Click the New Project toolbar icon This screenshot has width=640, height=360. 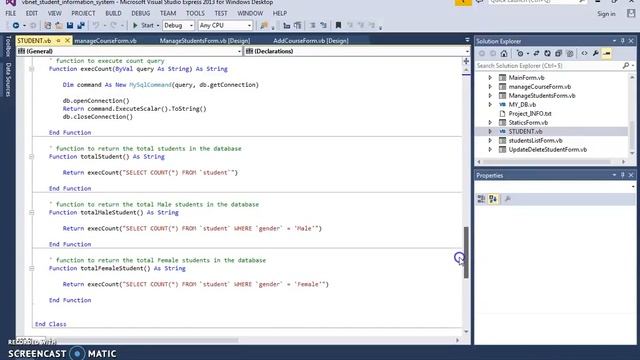point(47,25)
